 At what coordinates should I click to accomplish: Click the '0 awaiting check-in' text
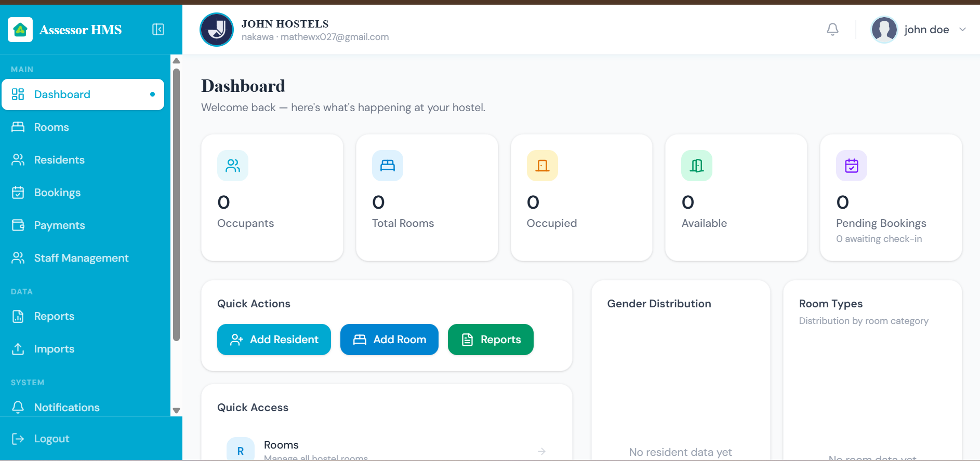pos(879,239)
